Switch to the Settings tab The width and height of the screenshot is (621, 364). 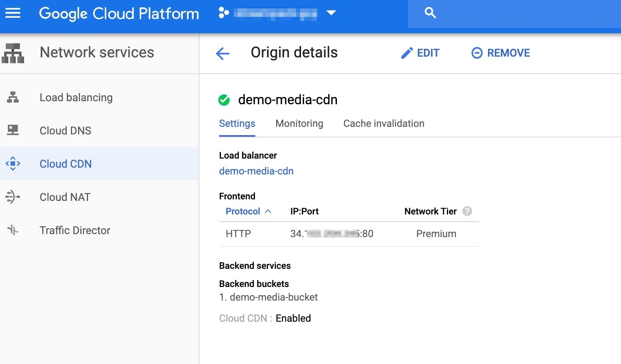(x=237, y=124)
